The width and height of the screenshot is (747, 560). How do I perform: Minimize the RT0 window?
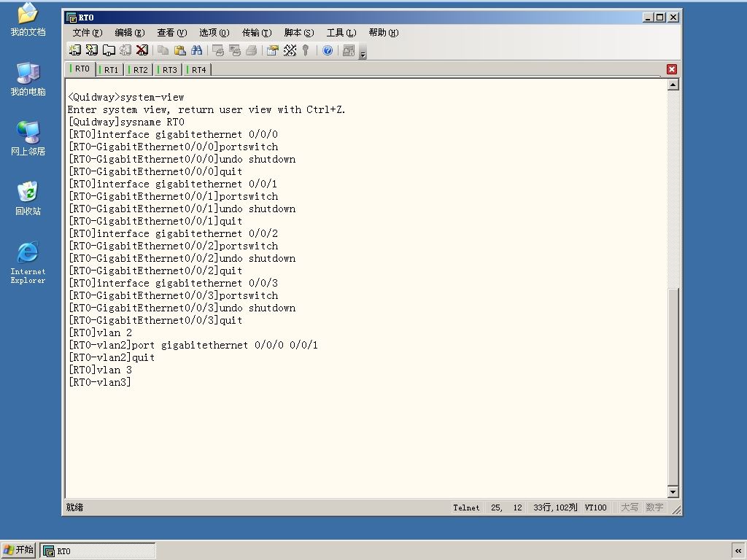pyautogui.click(x=648, y=17)
